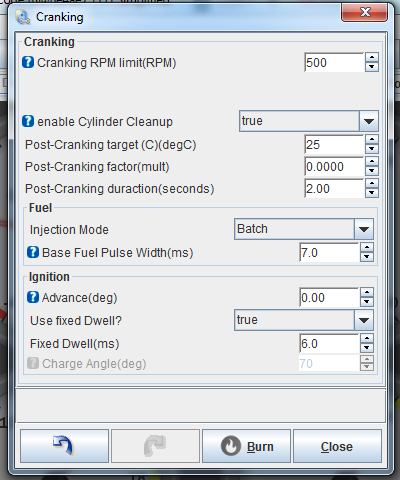Increase Cranking RPM limit with up arrow
The image size is (400, 480).
[x=372, y=57]
